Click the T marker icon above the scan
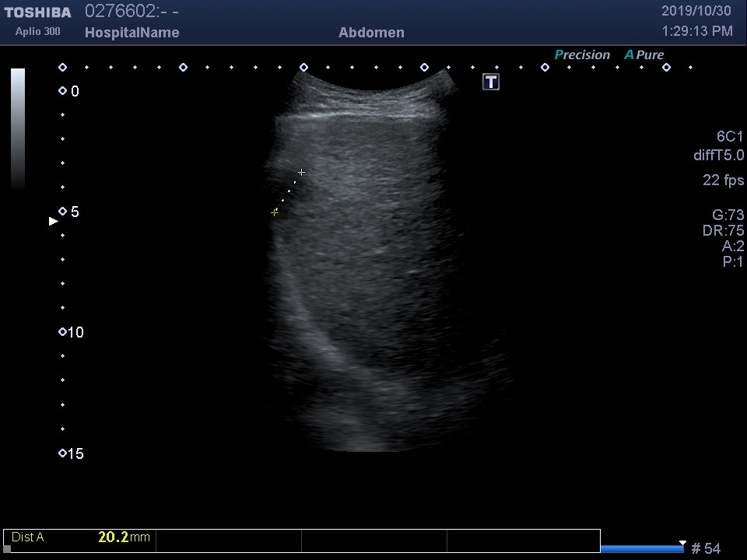 pyautogui.click(x=491, y=82)
